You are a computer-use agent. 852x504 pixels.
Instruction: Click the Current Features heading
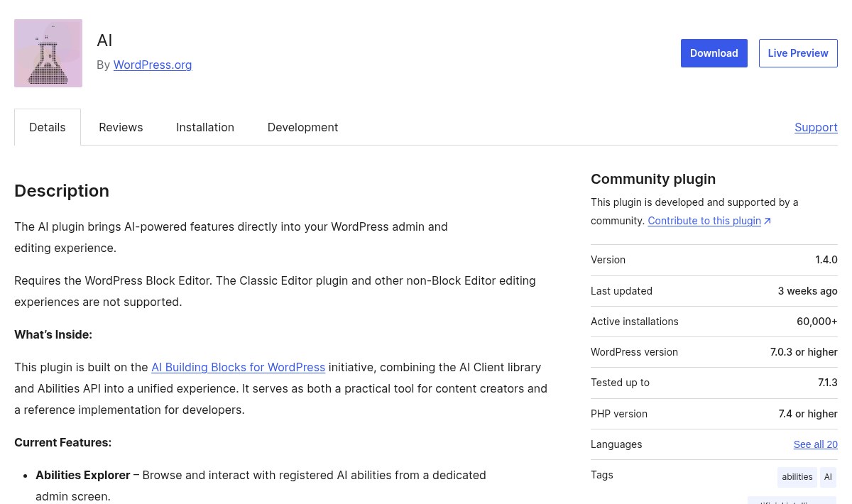62,442
